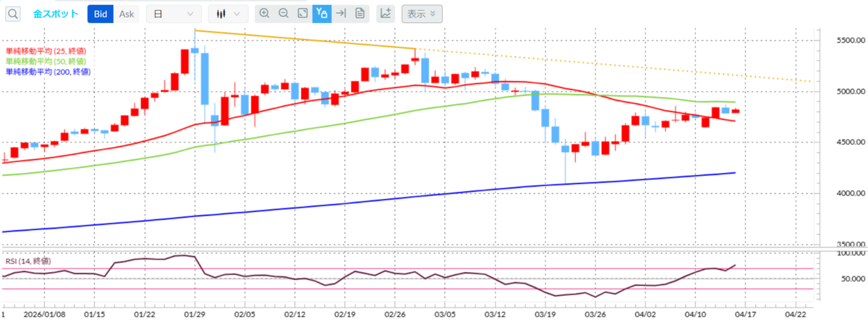Expand the 表示 display menu

pyautogui.click(x=421, y=14)
